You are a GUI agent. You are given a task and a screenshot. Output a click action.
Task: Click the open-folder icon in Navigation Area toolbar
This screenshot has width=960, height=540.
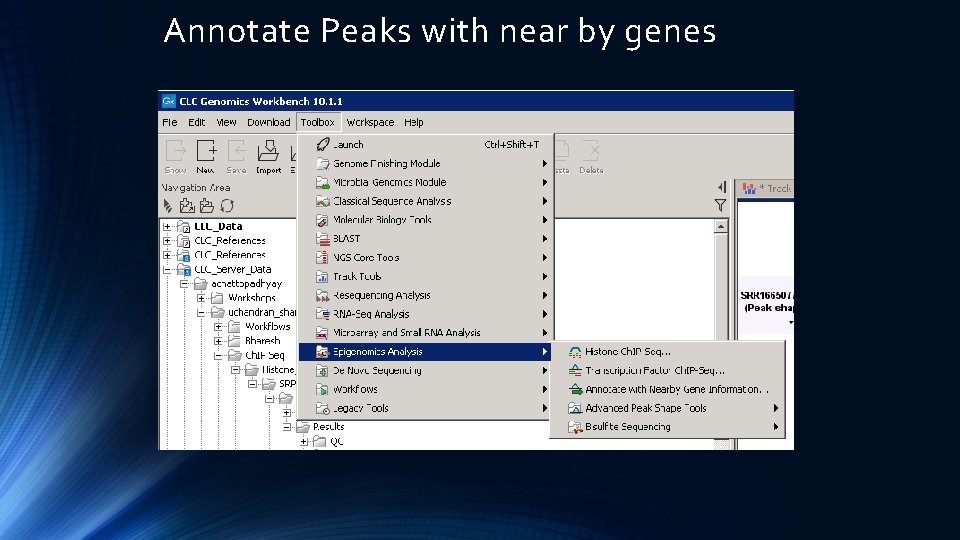207,206
